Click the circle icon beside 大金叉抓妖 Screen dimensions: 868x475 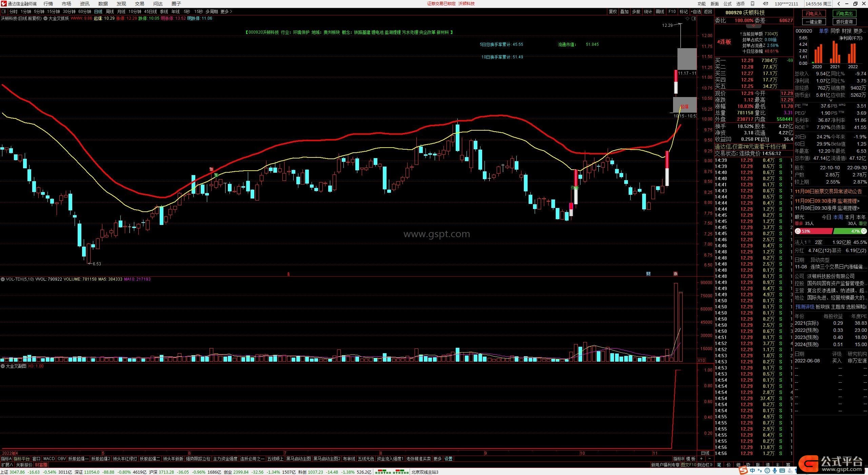point(45,18)
